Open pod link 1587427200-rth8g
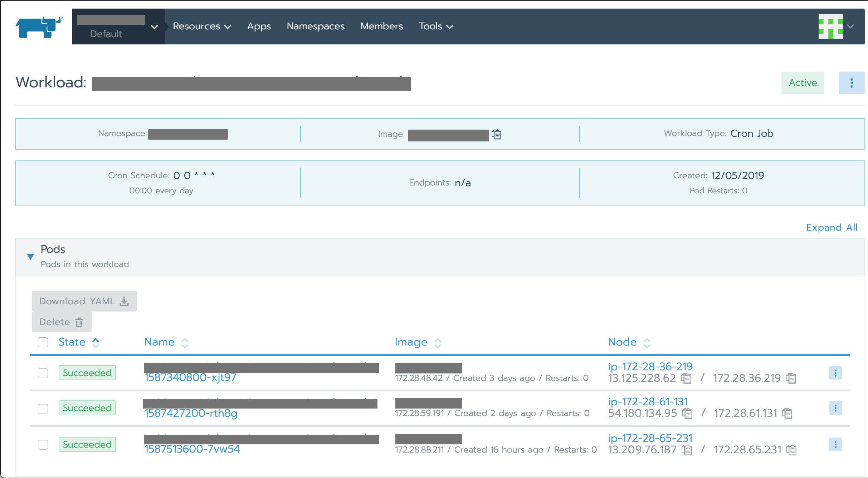The height and width of the screenshot is (478, 868). coord(191,413)
